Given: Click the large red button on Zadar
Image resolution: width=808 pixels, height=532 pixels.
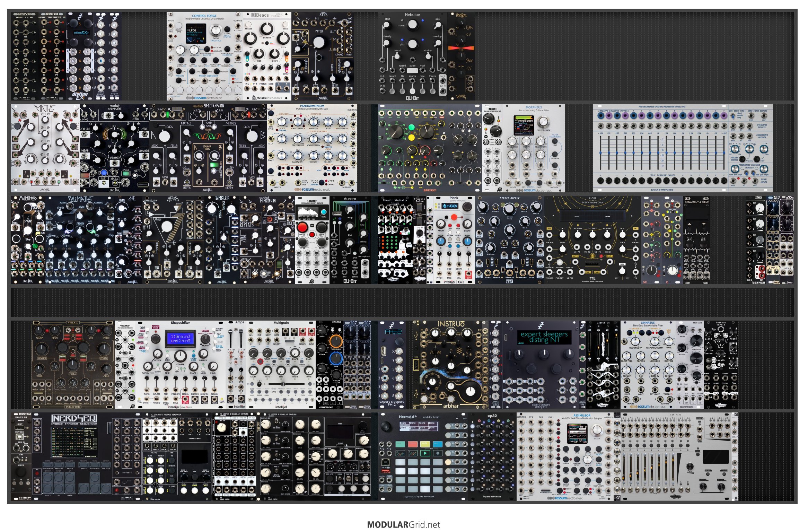Looking at the screenshot, I should tap(302, 227).
